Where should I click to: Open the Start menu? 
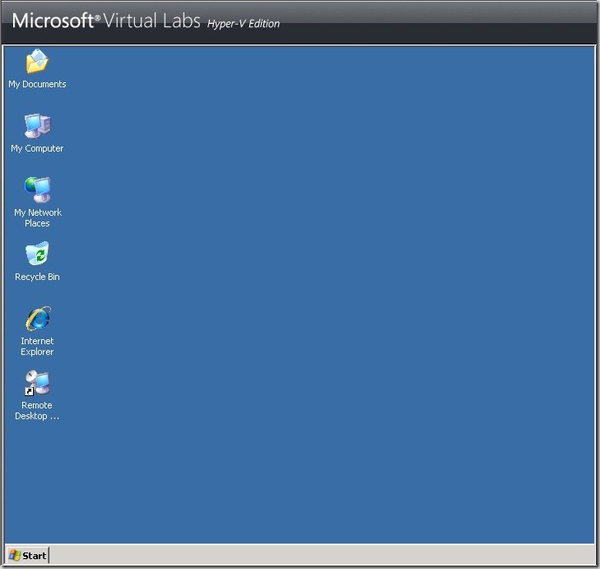[28, 556]
